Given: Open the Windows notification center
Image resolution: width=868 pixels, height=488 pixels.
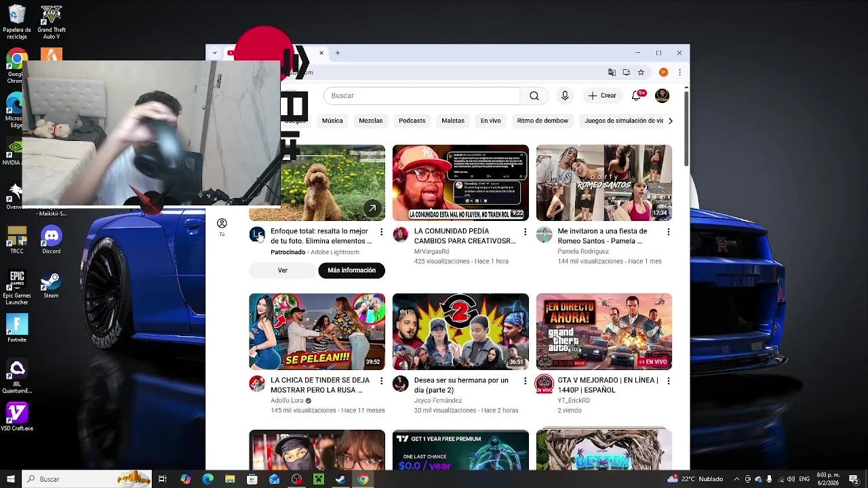Looking at the screenshot, I should (854, 479).
